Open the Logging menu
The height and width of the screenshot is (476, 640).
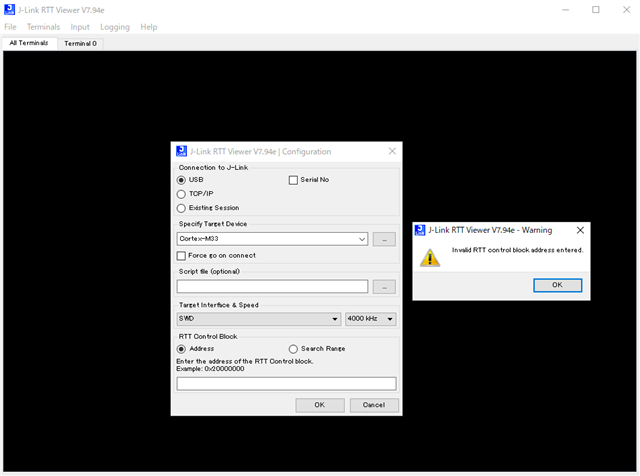point(115,27)
